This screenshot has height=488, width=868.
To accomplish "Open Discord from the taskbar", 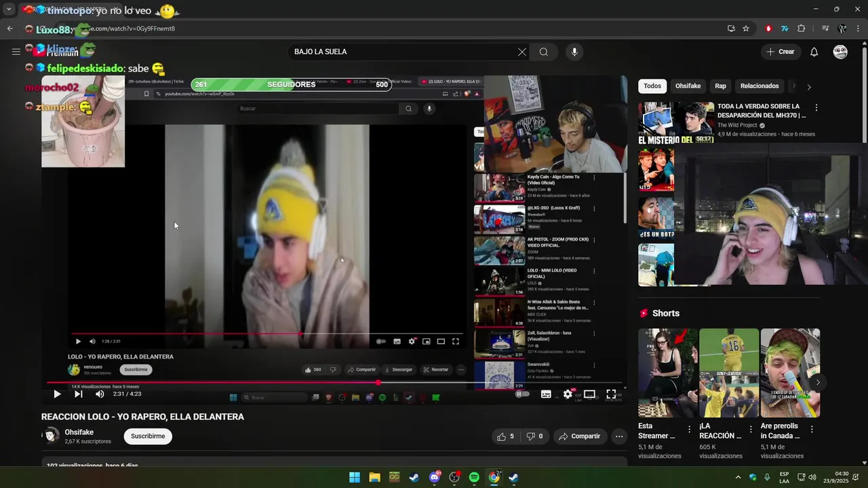I will tap(435, 477).
